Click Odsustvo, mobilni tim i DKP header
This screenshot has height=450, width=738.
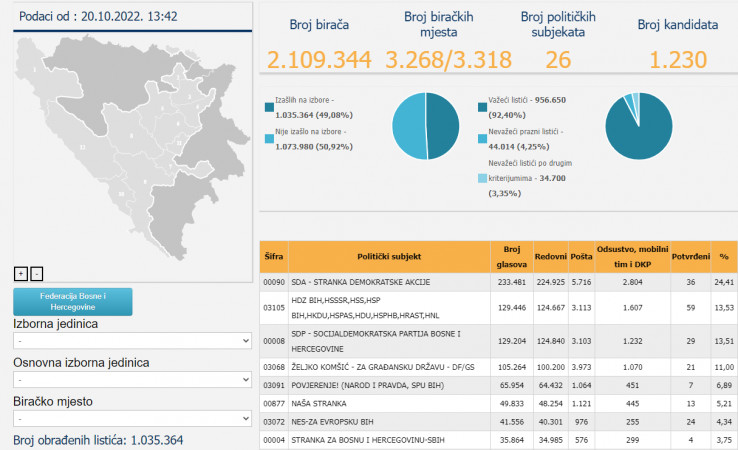(x=633, y=257)
